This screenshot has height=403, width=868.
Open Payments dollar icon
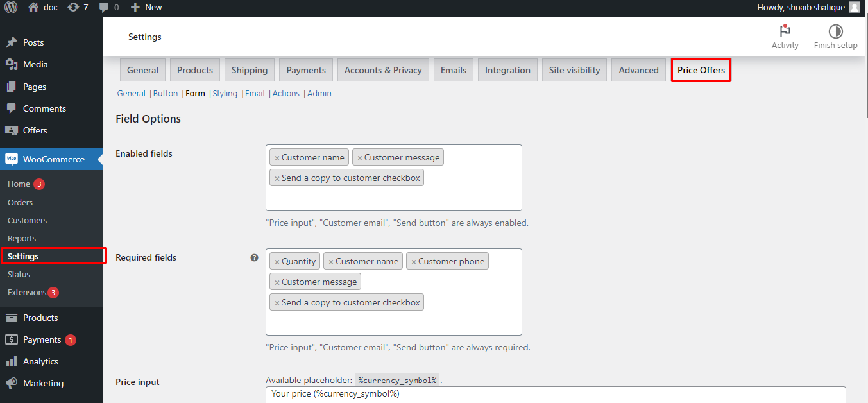click(x=12, y=339)
